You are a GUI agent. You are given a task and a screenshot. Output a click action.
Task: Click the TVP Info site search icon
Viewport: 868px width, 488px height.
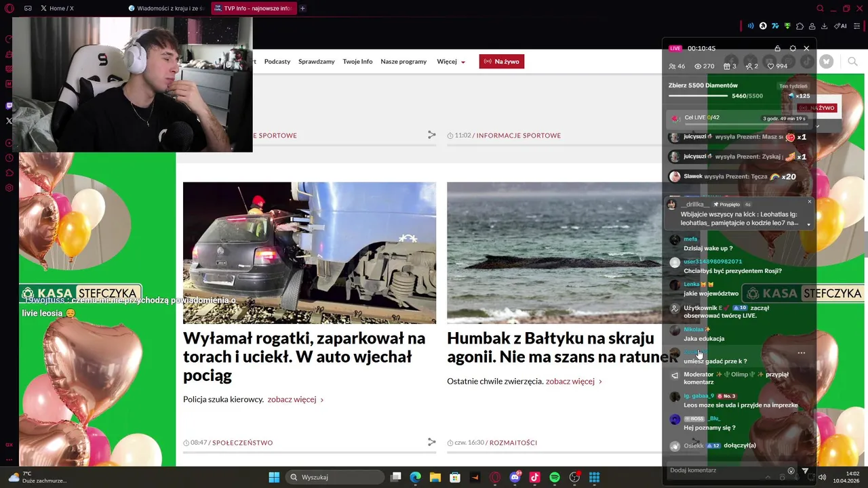coord(852,62)
